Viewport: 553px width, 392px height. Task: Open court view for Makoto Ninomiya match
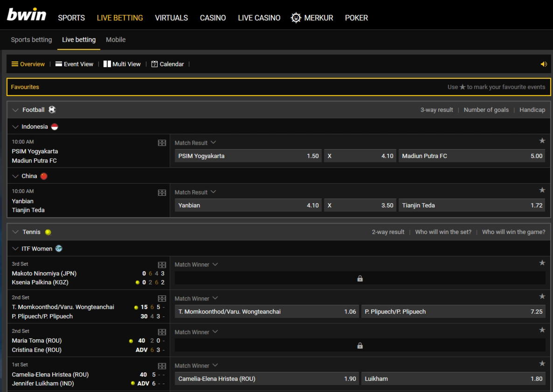point(162,265)
